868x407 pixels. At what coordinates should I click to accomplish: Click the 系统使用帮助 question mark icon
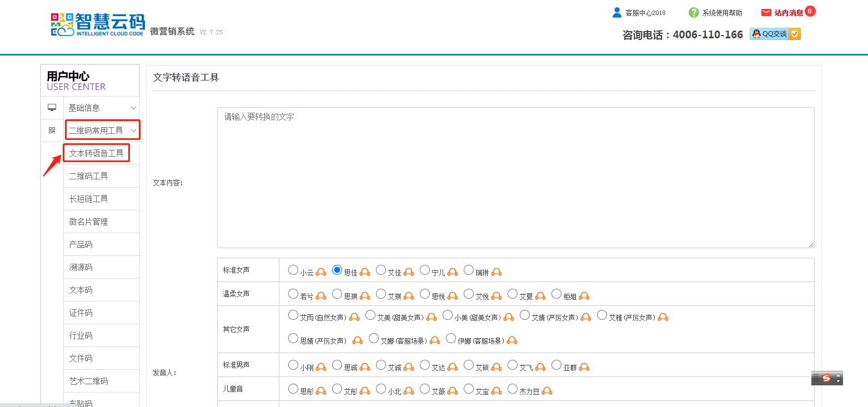pyautogui.click(x=694, y=13)
